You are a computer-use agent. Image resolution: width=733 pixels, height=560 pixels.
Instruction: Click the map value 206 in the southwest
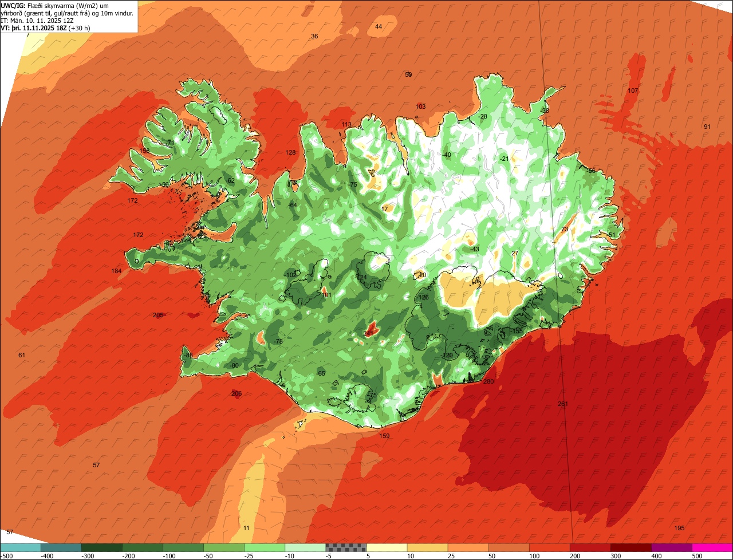pyautogui.click(x=237, y=393)
